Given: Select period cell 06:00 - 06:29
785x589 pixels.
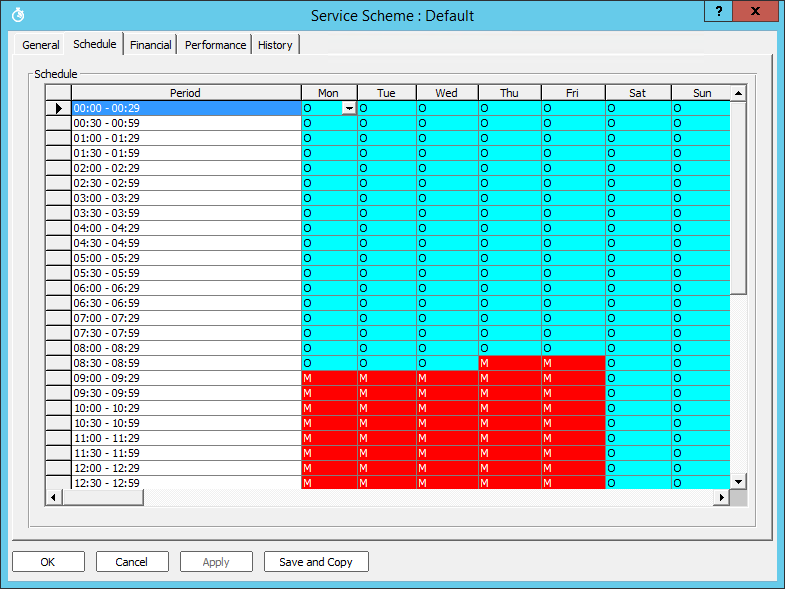Looking at the screenshot, I should click(x=186, y=288).
